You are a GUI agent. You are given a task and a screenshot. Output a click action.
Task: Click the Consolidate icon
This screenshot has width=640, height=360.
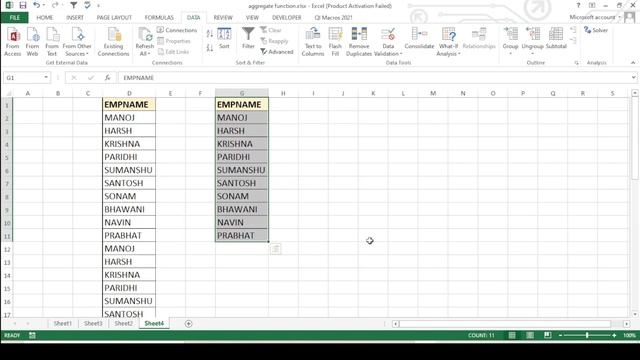click(x=419, y=38)
